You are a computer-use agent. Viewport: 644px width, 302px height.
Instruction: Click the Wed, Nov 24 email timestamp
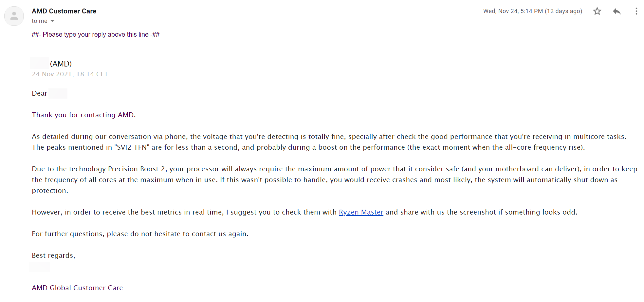(532, 11)
